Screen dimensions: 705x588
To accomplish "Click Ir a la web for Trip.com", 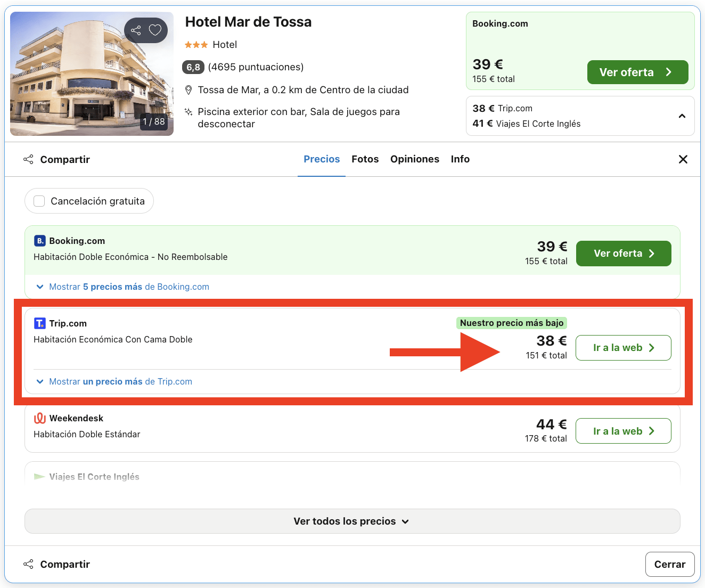I will [x=623, y=348].
